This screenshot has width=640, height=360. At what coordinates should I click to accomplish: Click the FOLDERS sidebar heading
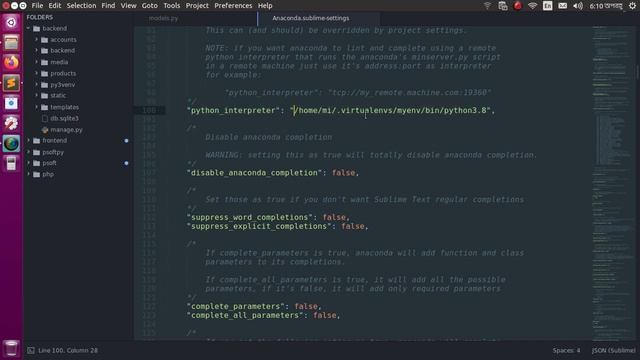[x=40, y=17]
